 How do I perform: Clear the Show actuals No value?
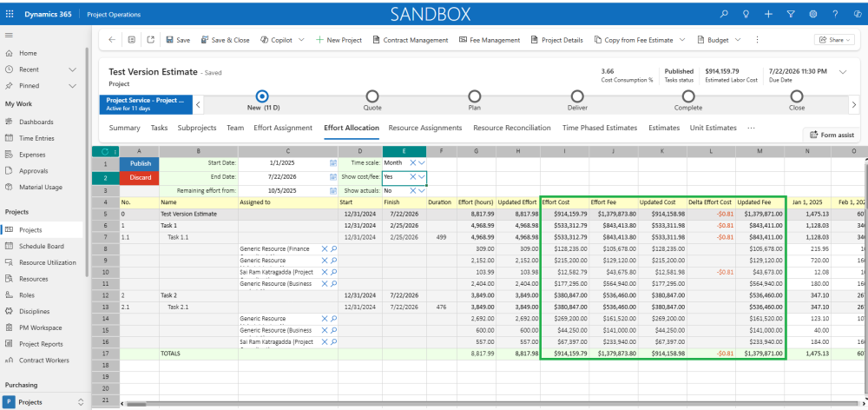(x=413, y=190)
